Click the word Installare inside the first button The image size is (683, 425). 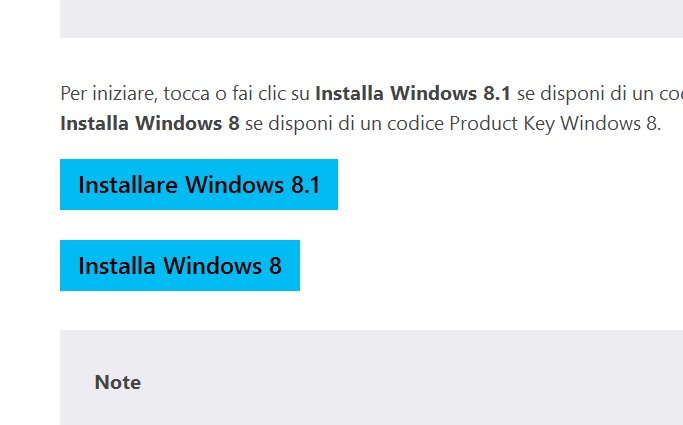tap(127, 185)
